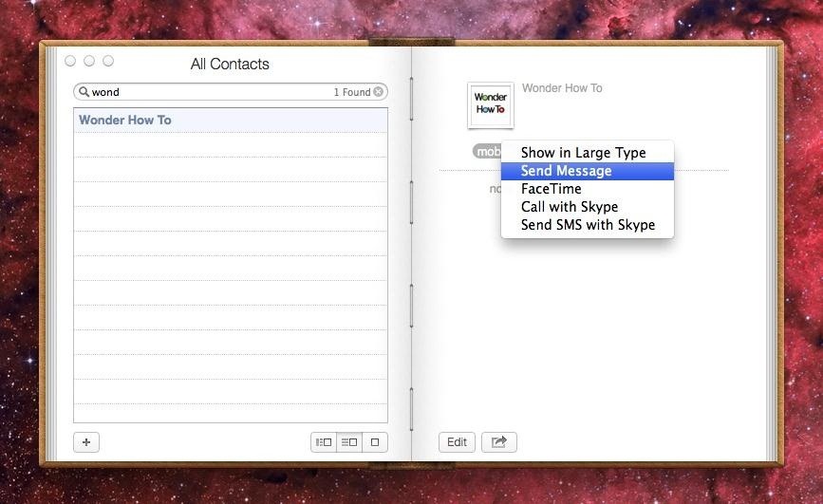823x504 pixels.
Task: Choose FaceTime from the context menu
Action: point(588,189)
